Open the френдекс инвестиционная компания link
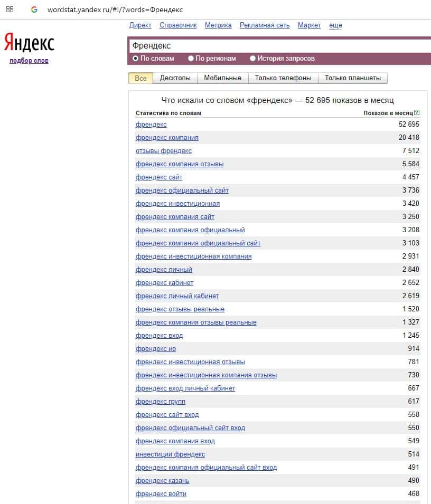This screenshot has height=504, width=431. (194, 256)
